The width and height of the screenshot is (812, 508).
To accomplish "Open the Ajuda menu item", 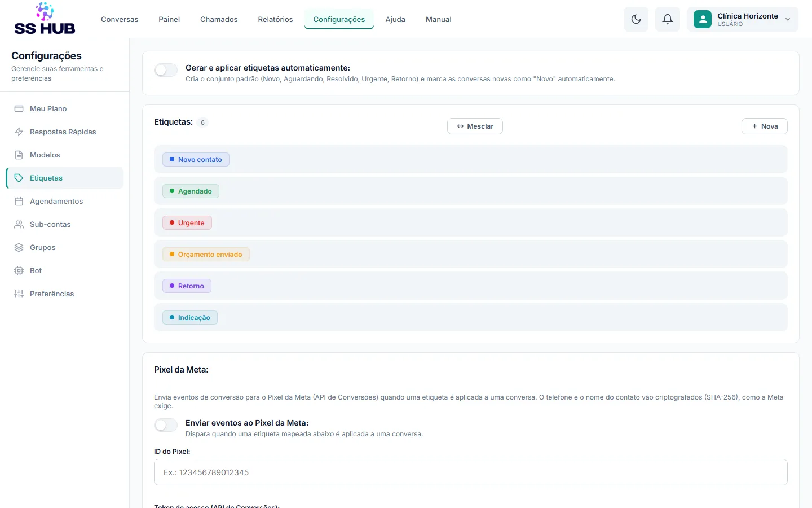I will pyautogui.click(x=395, y=19).
